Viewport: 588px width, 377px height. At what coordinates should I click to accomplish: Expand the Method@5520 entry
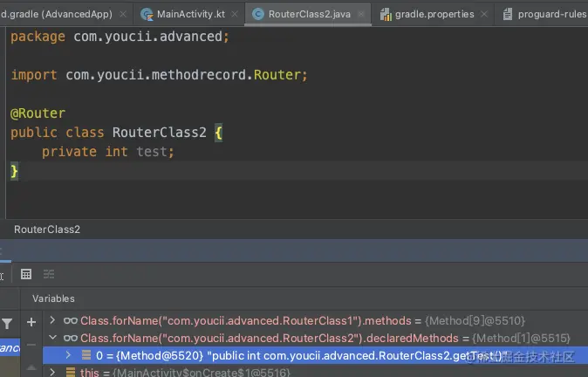pyautogui.click(x=68, y=355)
